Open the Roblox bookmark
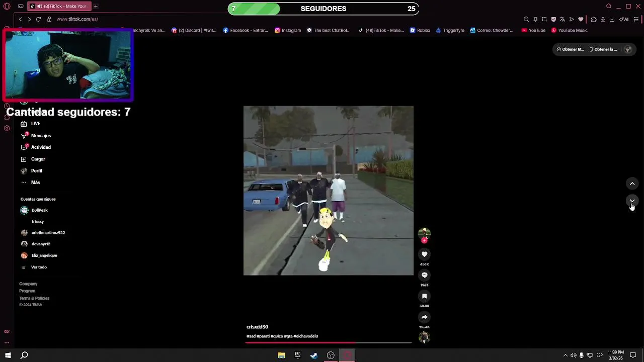 click(420, 30)
